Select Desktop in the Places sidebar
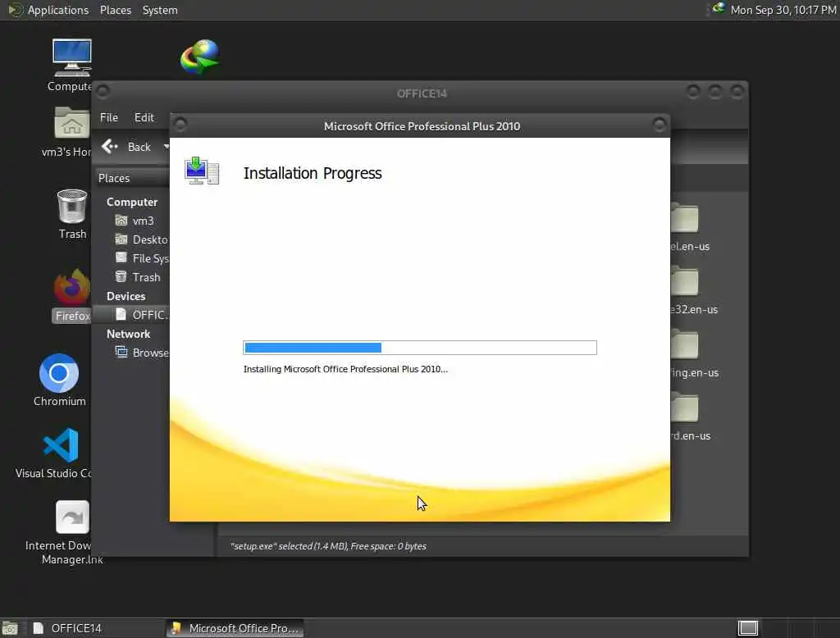The width and height of the screenshot is (840, 638). tap(141, 239)
